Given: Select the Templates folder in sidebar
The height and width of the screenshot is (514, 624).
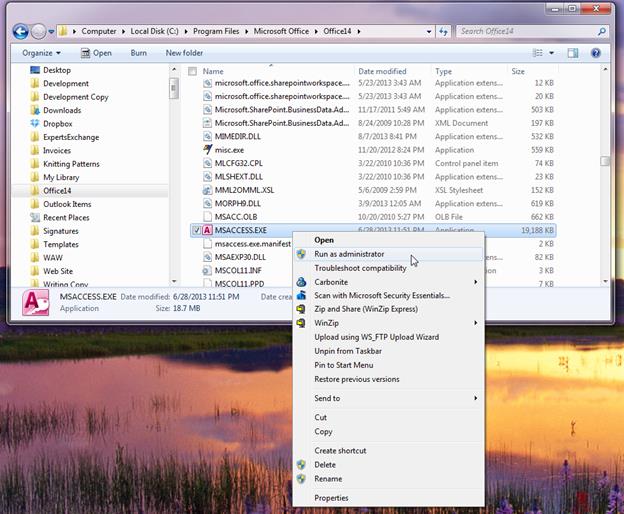Looking at the screenshot, I should click(x=61, y=244).
